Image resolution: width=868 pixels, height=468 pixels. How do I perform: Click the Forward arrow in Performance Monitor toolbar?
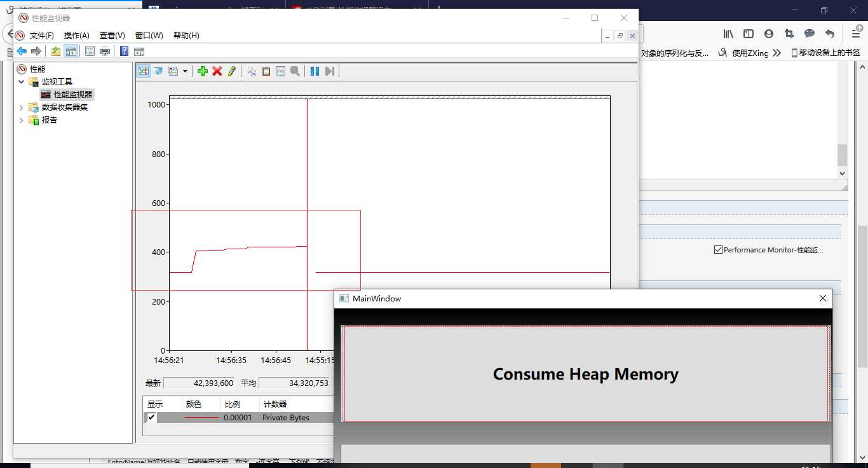[36, 52]
